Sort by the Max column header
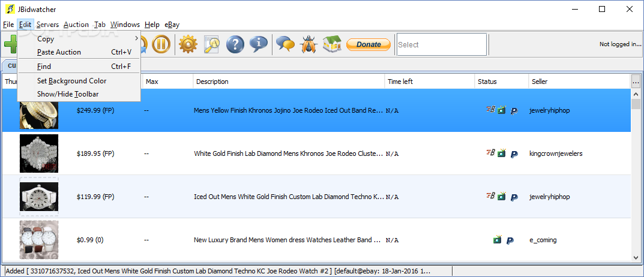The height and width of the screenshot is (277, 644). point(167,82)
